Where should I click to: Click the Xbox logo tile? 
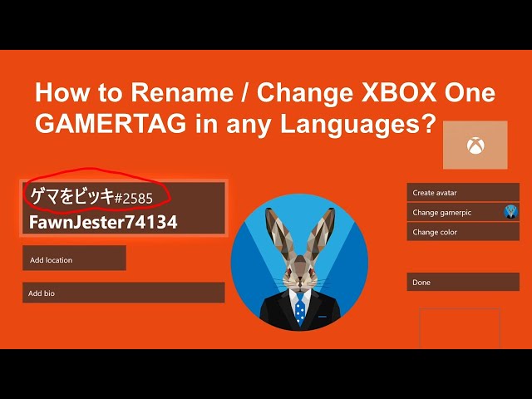point(475,145)
